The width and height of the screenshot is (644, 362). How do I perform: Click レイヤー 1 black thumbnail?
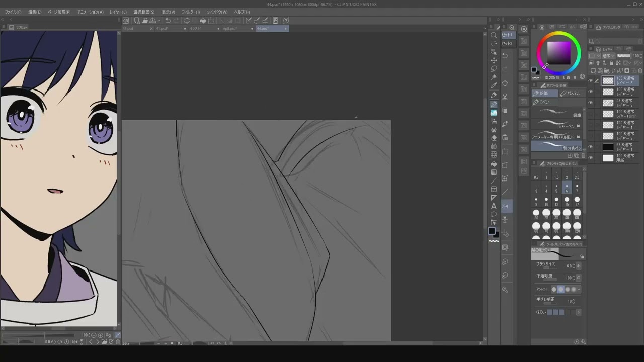pyautogui.click(x=608, y=147)
